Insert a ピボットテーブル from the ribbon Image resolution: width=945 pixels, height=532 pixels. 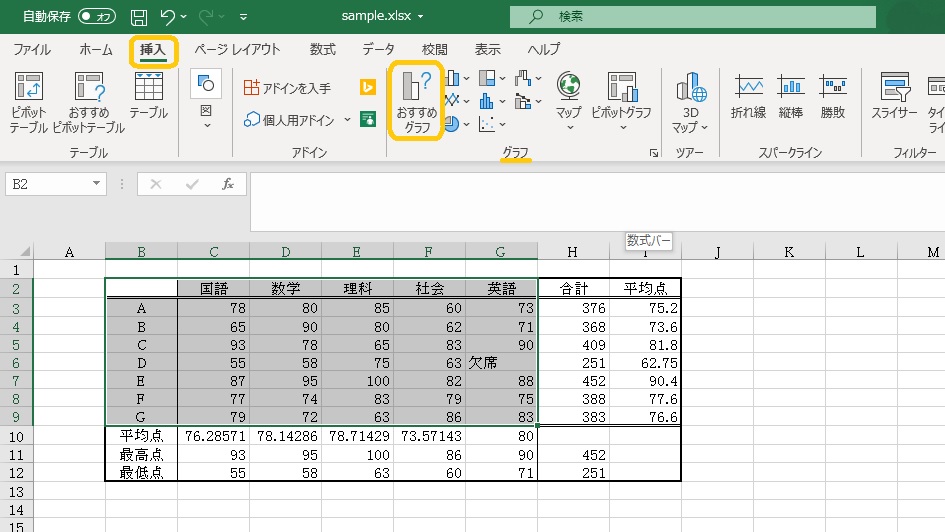tap(28, 104)
